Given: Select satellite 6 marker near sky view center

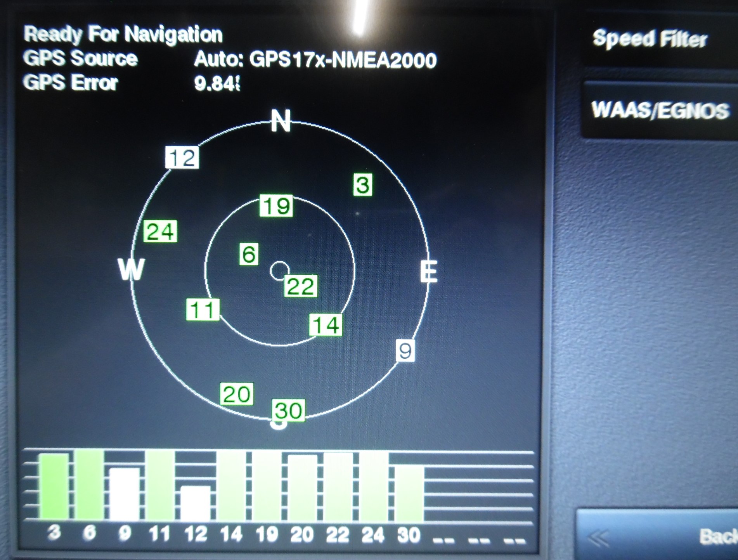Looking at the screenshot, I should click(x=249, y=255).
